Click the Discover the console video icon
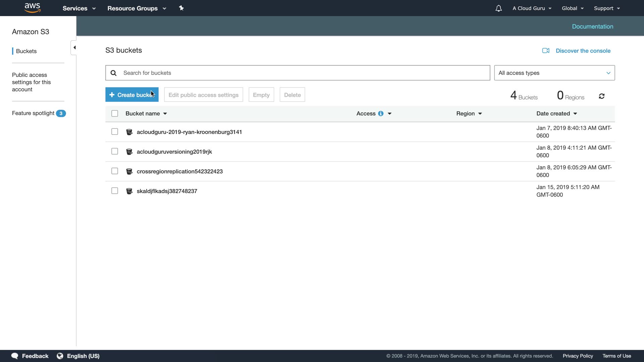 pyautogui.click(x=546, y=51)
